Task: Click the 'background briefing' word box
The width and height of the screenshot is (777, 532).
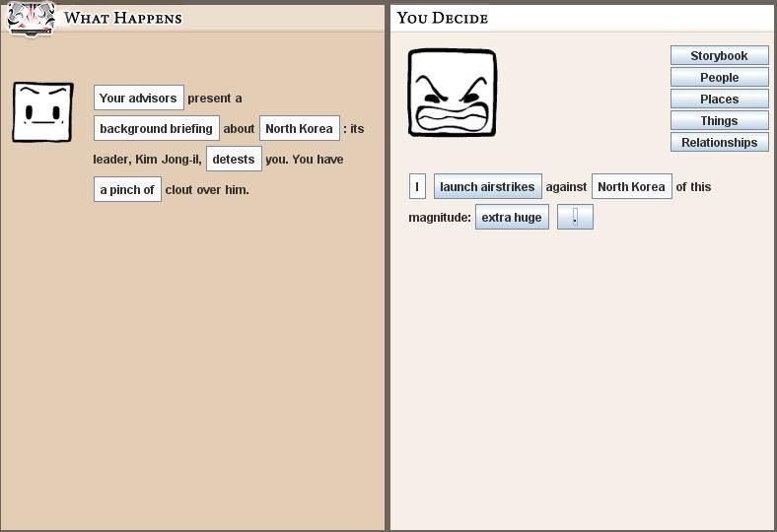Action: click(x=156, y=129)
